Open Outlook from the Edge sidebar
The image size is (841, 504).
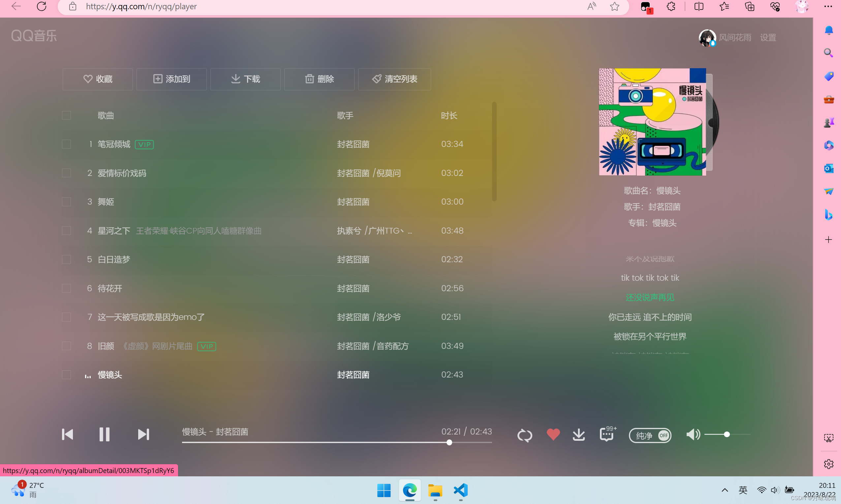828,168
